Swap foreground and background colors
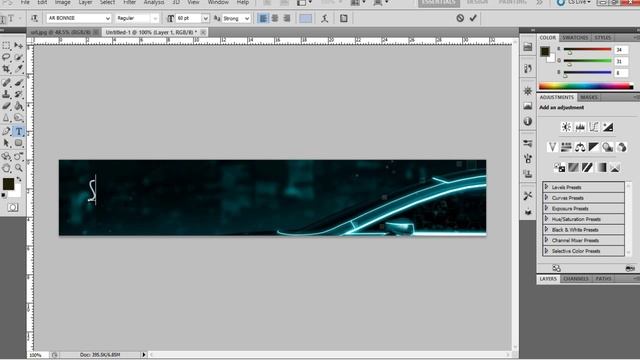Viewport: 640px width, 360px height. click(x=19, y=180)
